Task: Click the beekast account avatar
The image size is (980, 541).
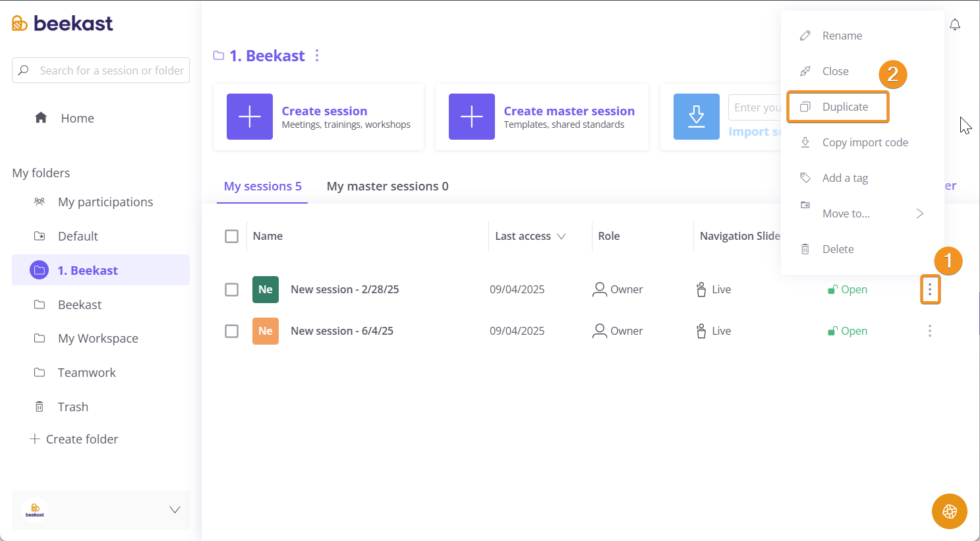Action: 35,509
